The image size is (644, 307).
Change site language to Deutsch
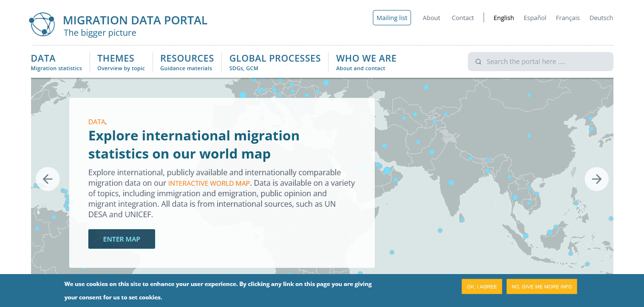coord(601,18)
